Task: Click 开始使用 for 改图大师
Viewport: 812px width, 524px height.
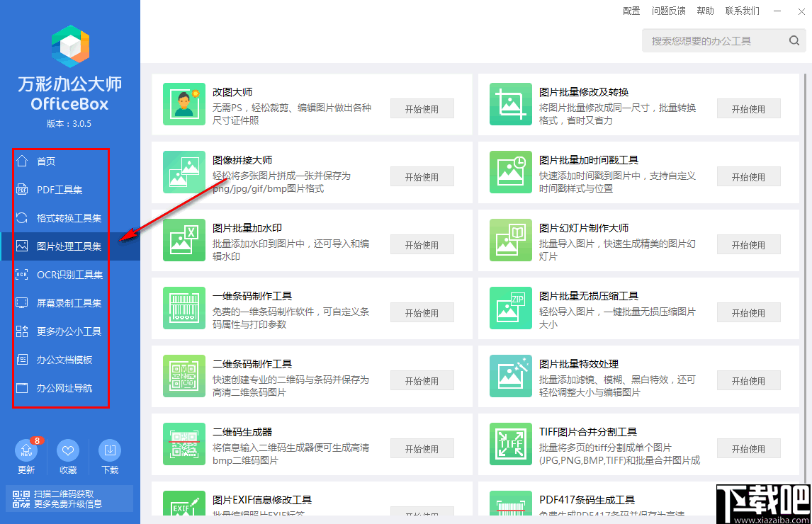Action: click(x=422, y=108)
